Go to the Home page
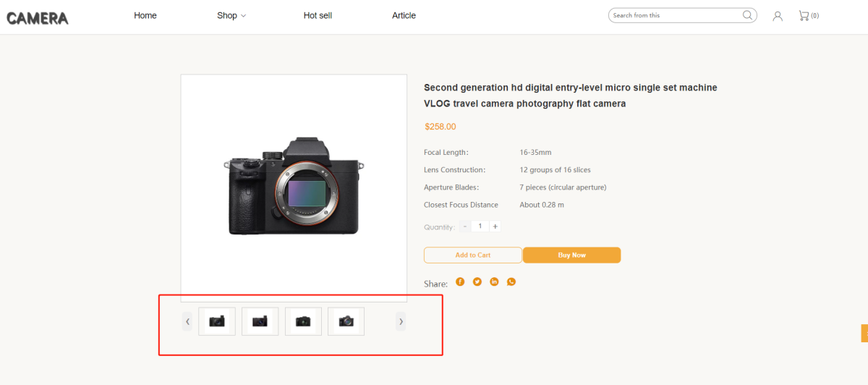Viewport: 868px width, 385px height. click(145, 15)
